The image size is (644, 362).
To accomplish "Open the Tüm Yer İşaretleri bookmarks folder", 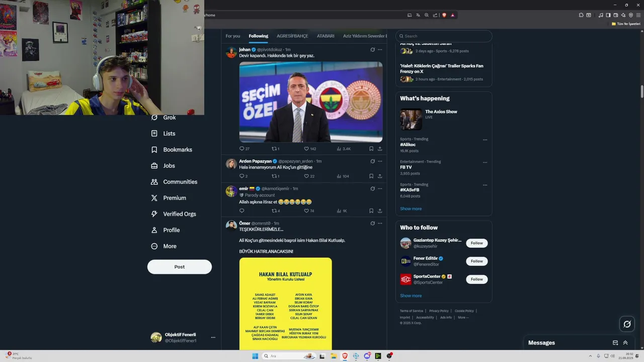I will point(626,24).
